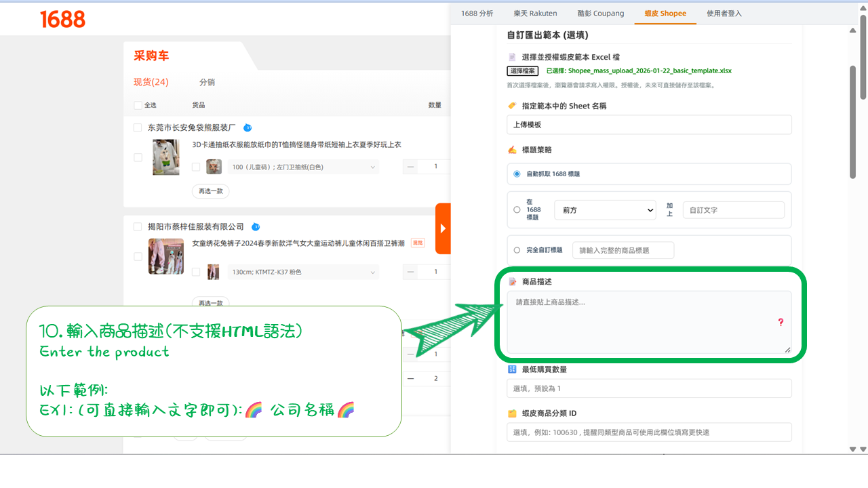Select the 自動抓取 1688 標題 radio button
868x488 pixels.
517,174
